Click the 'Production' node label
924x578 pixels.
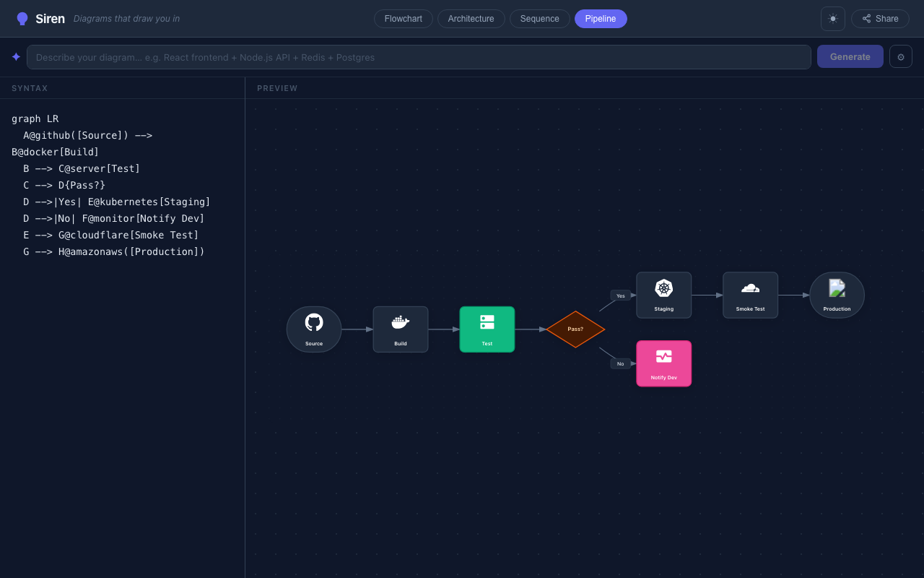click(837, 309)
